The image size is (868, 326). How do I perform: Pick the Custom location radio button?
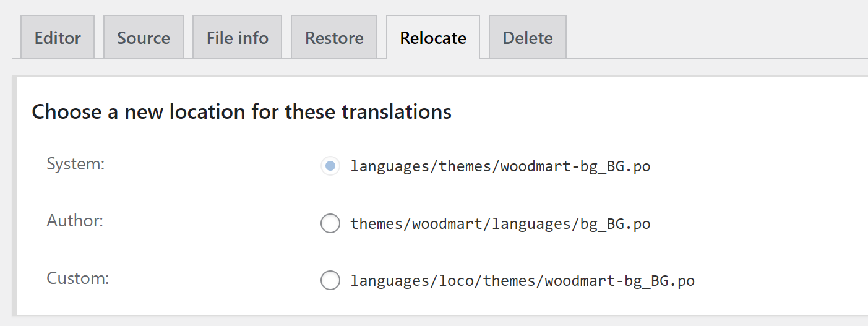tap(330, 280)
